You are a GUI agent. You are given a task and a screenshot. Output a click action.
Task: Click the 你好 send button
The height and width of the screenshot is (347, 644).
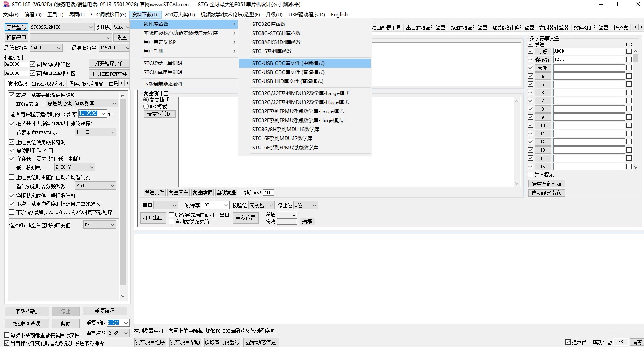click(x=543, y=51)
